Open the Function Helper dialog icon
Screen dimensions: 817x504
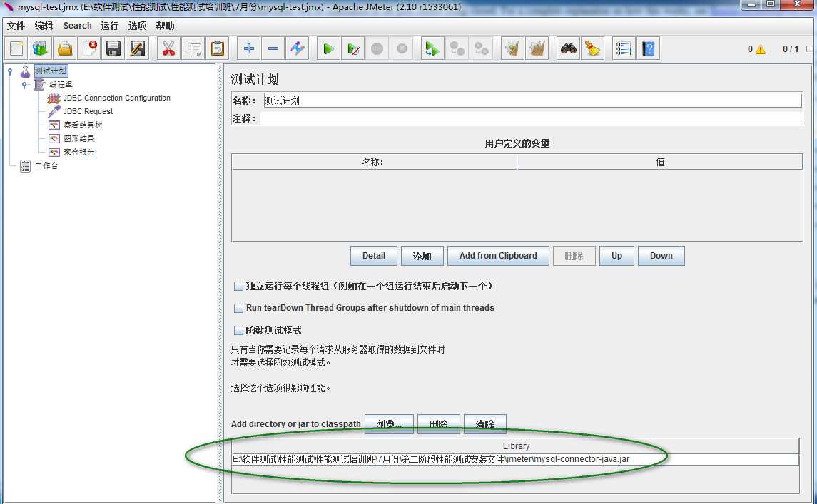[x=624, y=49]
